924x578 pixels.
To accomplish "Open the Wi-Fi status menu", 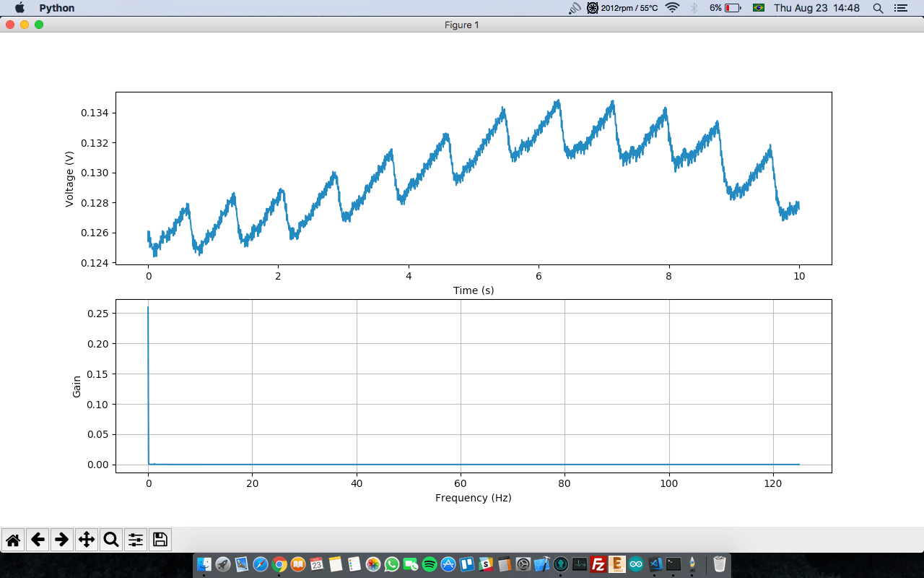I will [x=672, y=8].
